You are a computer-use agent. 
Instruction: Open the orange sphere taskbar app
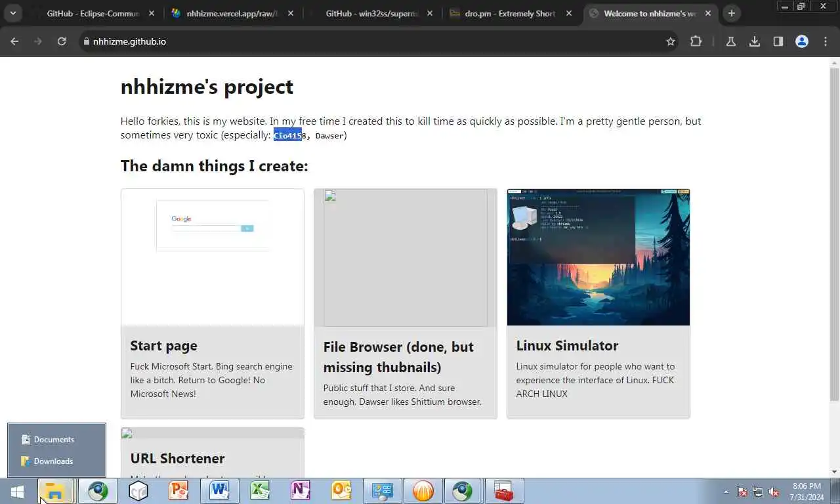(423, 491)
